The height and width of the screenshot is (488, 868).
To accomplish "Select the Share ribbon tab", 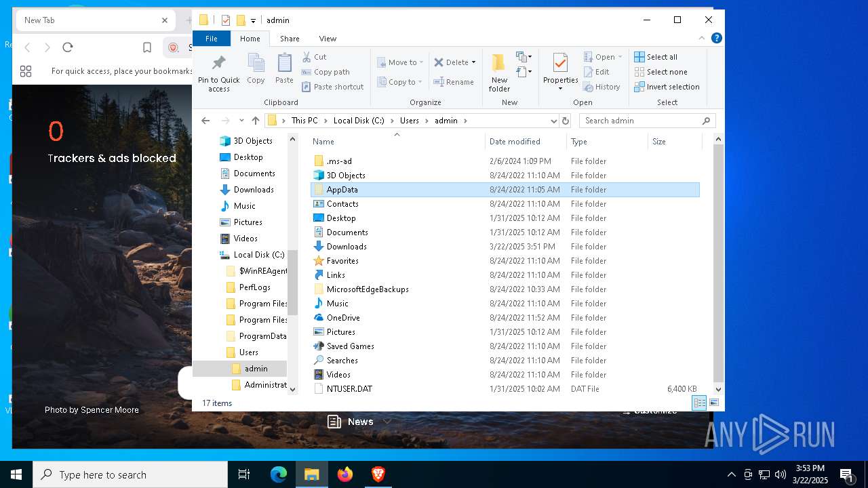I will tap(290, 39).
